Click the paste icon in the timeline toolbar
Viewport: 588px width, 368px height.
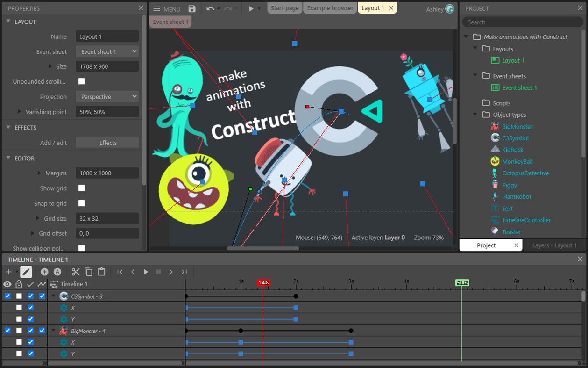pos(101,272)
